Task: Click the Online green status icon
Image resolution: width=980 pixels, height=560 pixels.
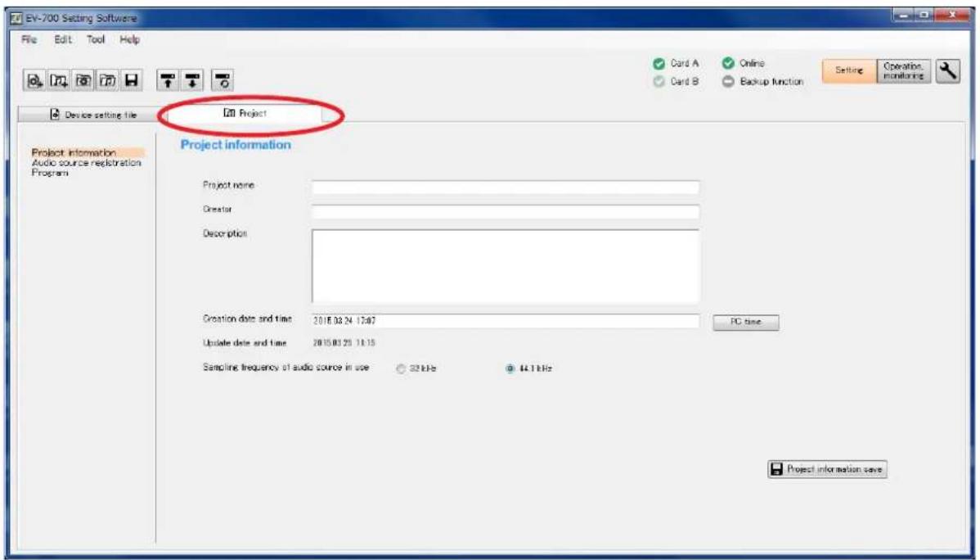Action: [727, 63]
